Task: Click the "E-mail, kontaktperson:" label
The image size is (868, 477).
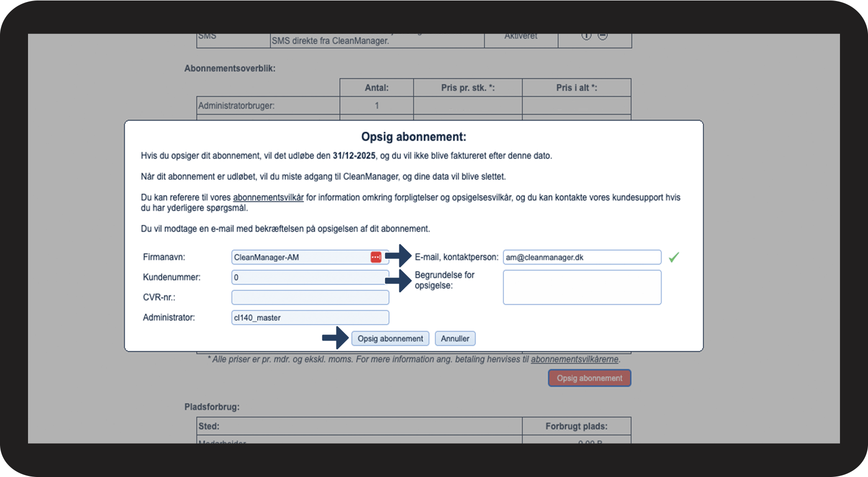Action: pyautogui.click(x=457, y=257)
